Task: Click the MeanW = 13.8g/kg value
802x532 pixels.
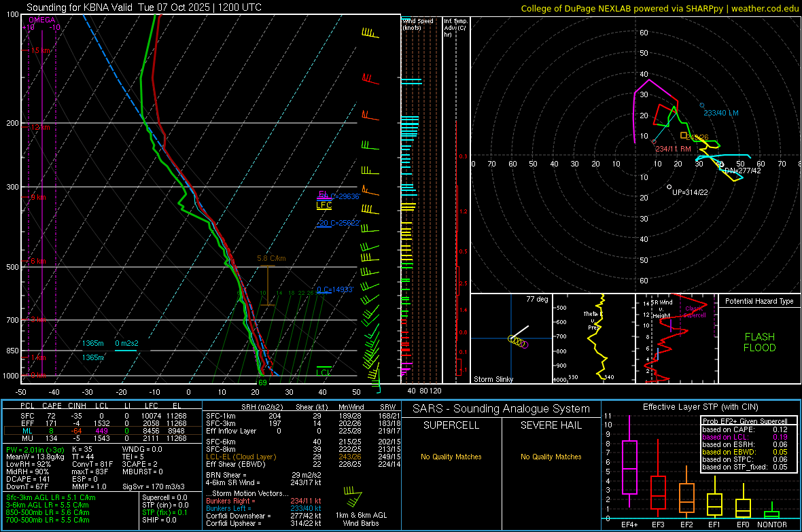Action: 35,457
